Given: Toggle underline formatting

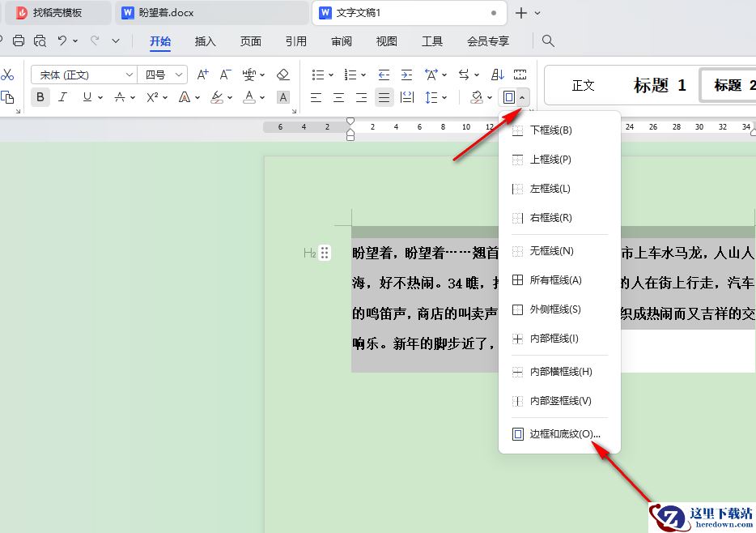Looking at the screenshot, I should 87,97.
